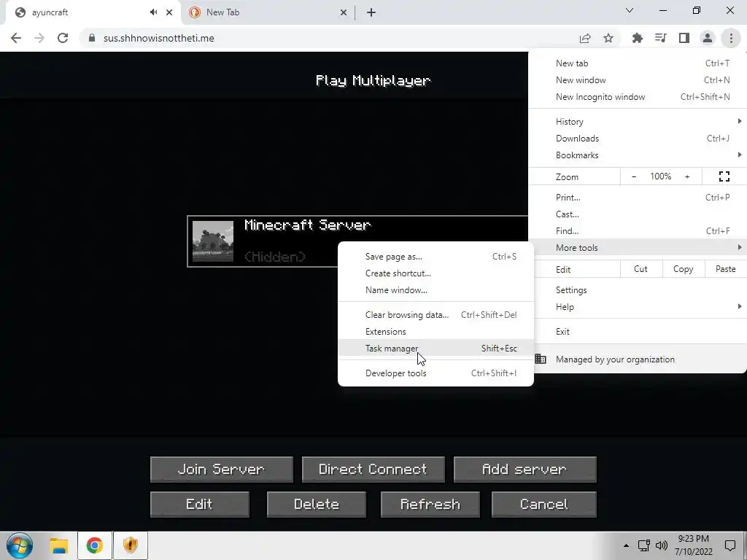Mute the ayuncraft tab's audio speaker icon

pyautogui.click(x=153, y=12)
